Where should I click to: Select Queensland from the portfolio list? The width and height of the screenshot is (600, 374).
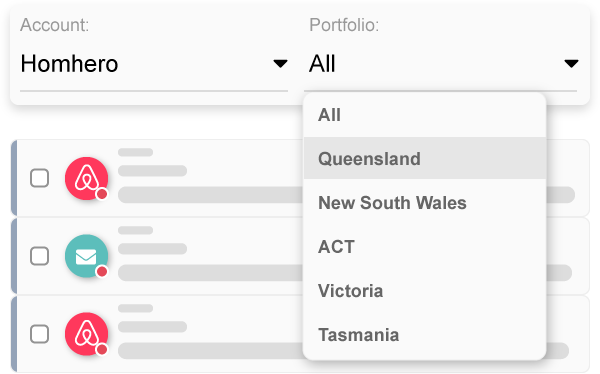tap(425, 158)
